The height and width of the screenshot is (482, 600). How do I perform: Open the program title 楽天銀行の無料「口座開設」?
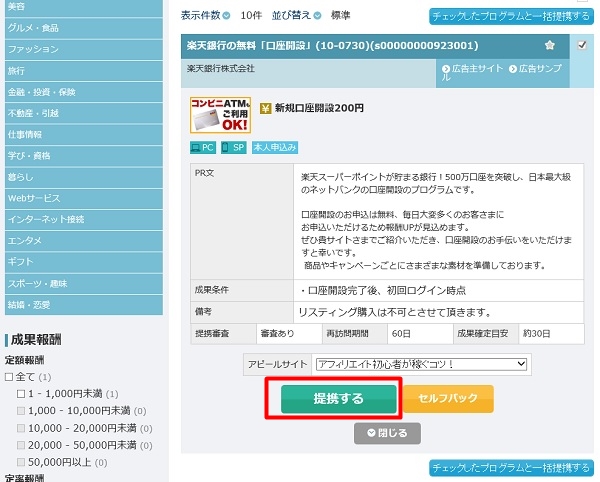(333, 46)
